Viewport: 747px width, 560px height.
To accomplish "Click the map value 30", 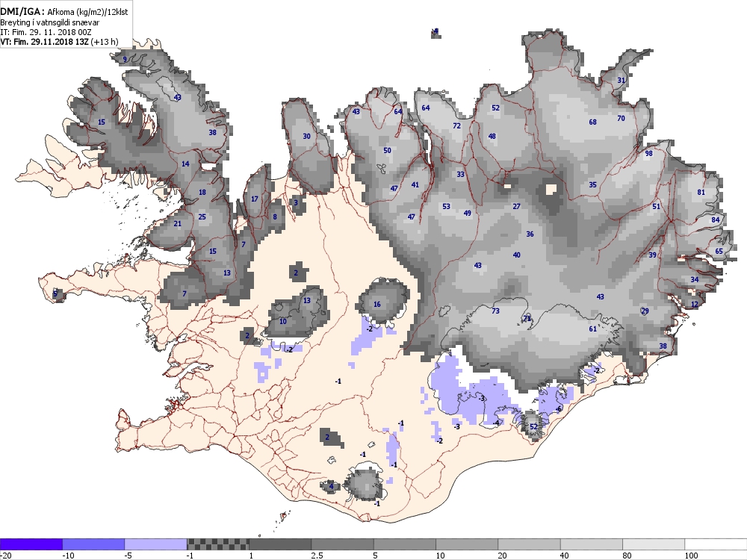I will (x=307, y=136).
